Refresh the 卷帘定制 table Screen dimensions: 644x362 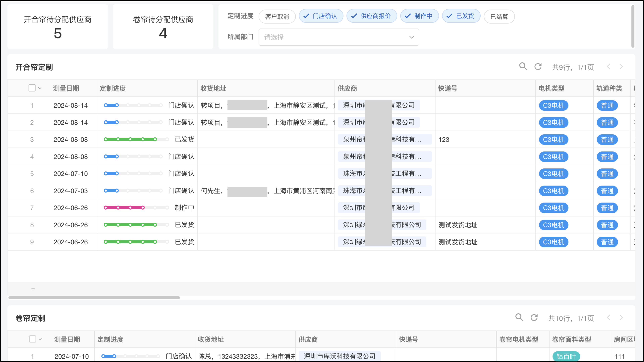click(x=534, y=318)
